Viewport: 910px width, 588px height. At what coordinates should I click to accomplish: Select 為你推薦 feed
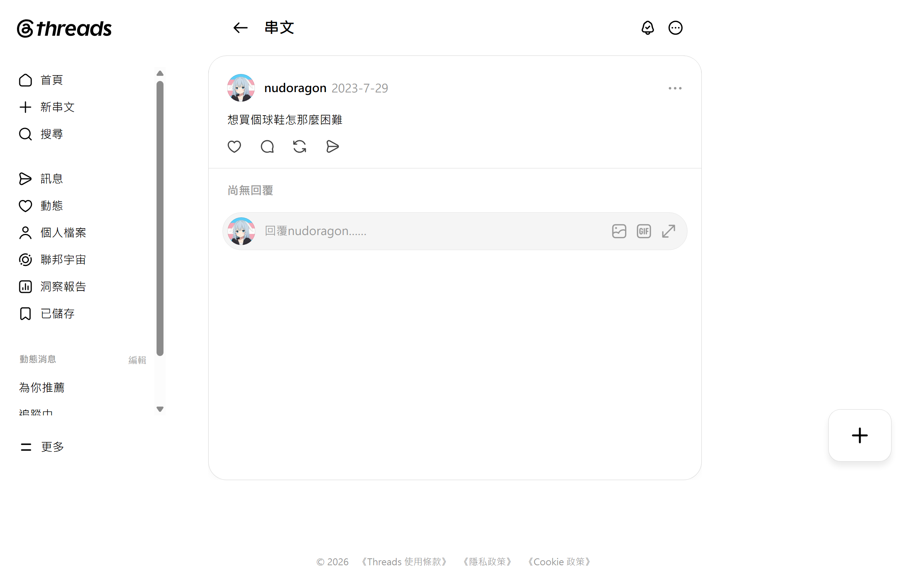pos(42,387)
